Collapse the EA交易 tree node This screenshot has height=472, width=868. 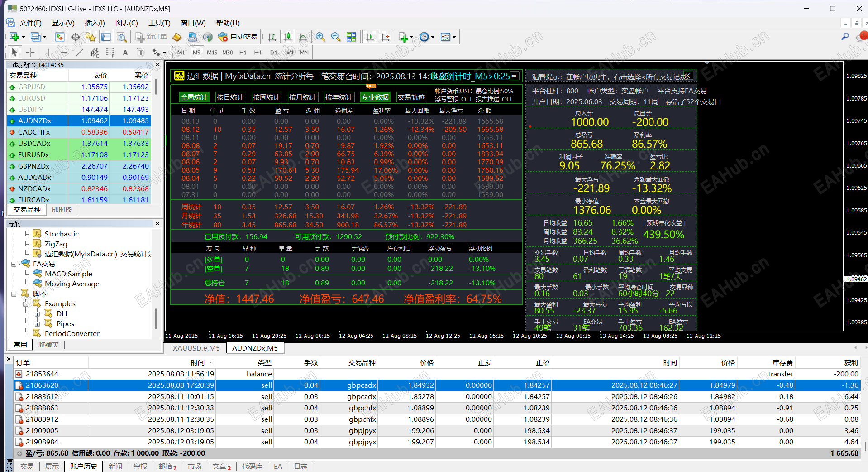[14, 264]
